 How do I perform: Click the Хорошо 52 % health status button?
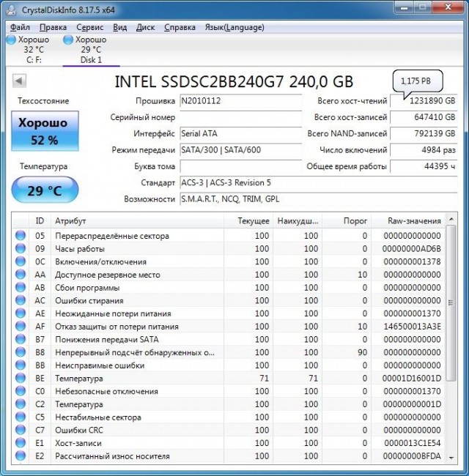45,131
